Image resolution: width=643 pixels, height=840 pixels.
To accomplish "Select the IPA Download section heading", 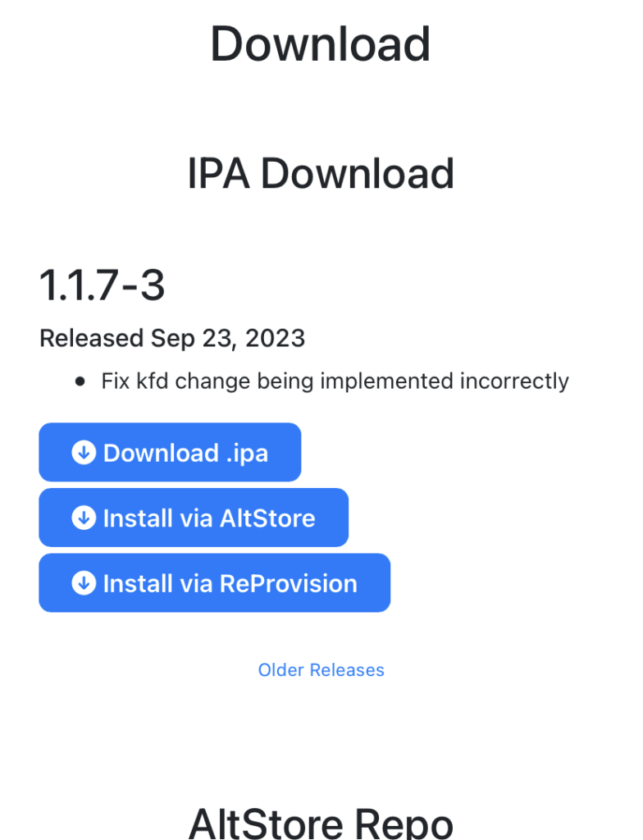I will pyautogui.click(x=321, y=174).
